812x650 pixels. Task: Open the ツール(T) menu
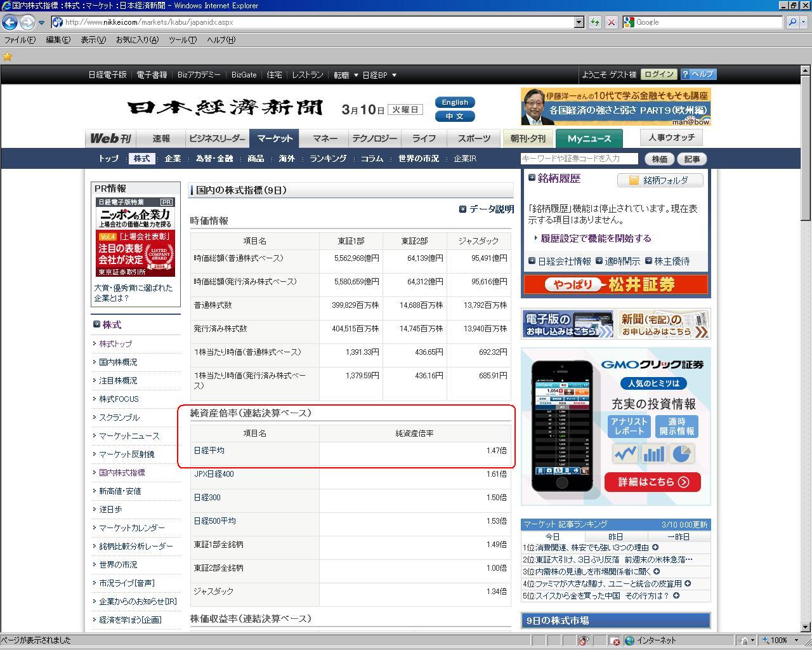pyautogui.click(x=183, y=40)
